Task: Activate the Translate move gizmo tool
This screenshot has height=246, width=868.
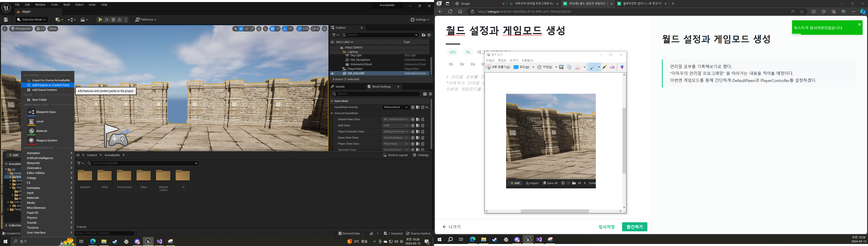Action: point(241,29)
